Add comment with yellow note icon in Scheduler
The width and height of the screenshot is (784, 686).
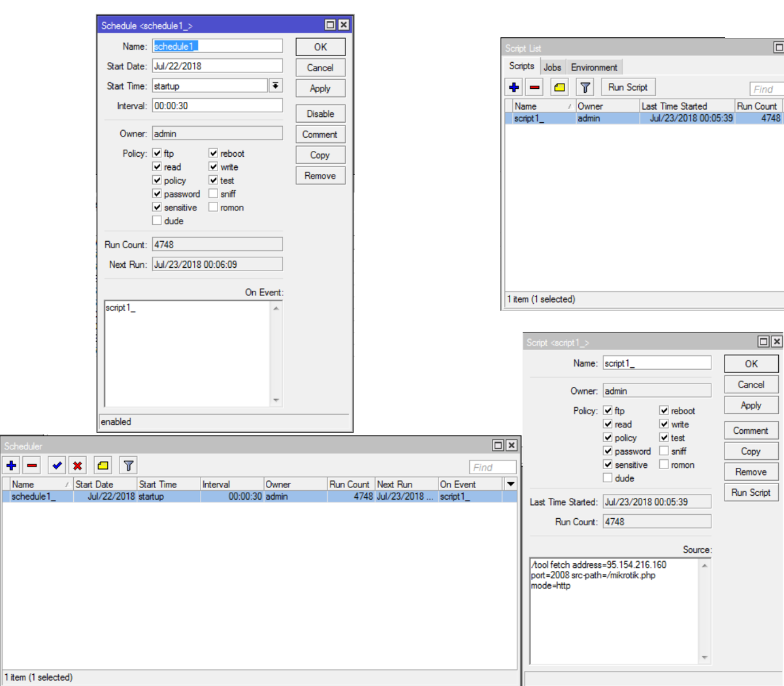[103, 466]
